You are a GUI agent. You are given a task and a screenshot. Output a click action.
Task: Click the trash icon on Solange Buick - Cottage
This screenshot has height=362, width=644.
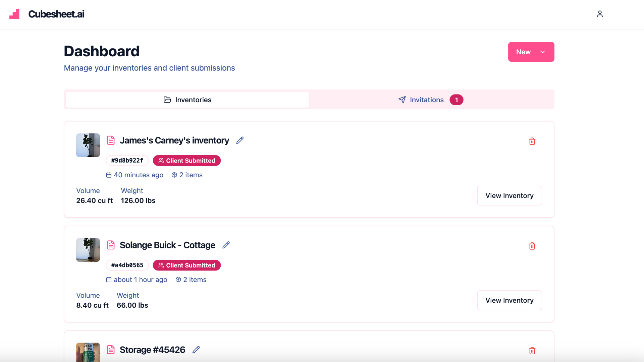[x=532, y=246]
